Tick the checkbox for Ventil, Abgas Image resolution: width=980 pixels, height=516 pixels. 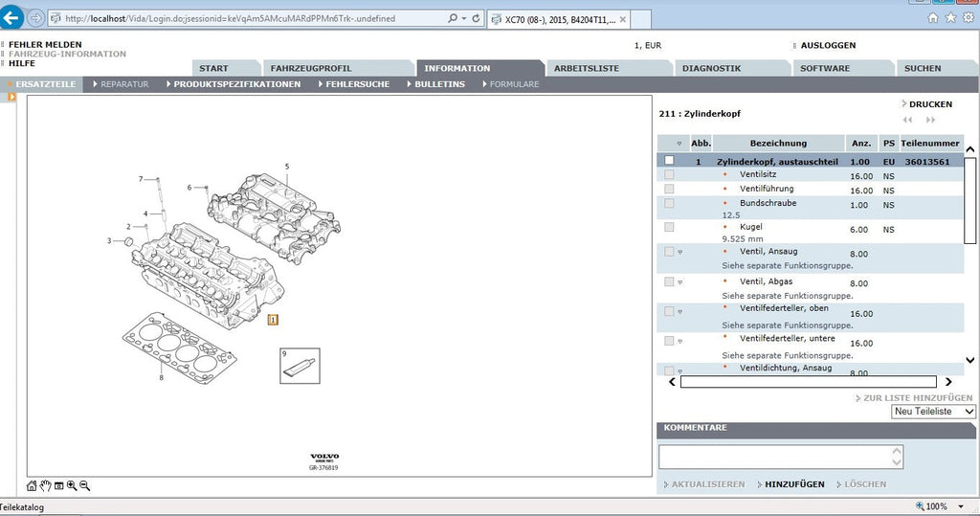point(669,281)
